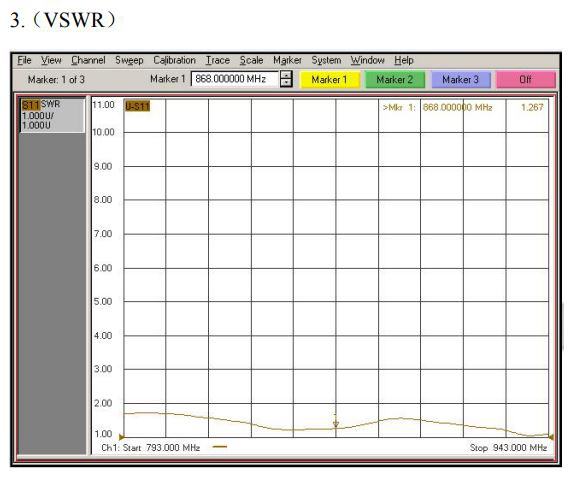Click the Marker 1 frequency input field
The width and height of the screenshot is (573, 480).
[x=235, y=79]
